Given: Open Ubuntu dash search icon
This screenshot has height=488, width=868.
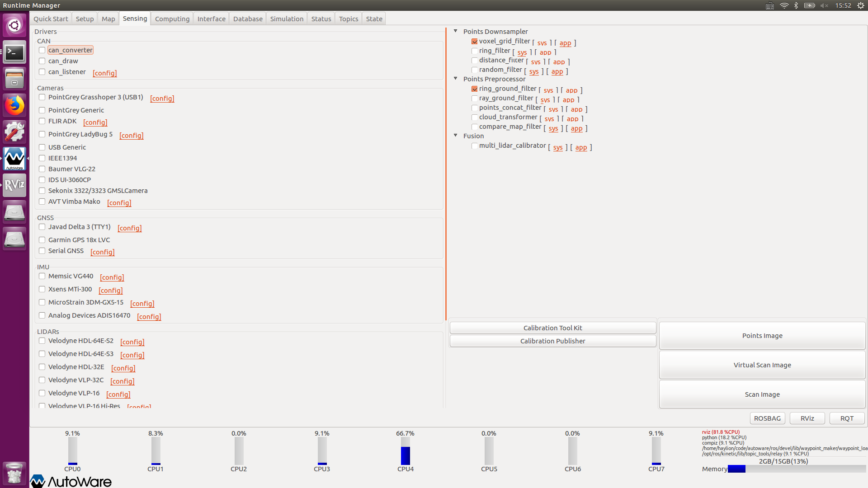Looking at the screenshot, I should (x=14, y=25).
